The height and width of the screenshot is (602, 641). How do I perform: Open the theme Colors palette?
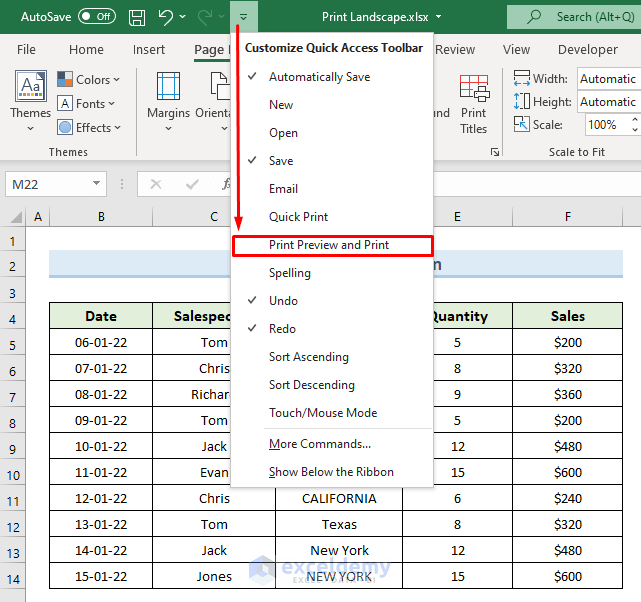pyautogui.click(x=92, y=79)
